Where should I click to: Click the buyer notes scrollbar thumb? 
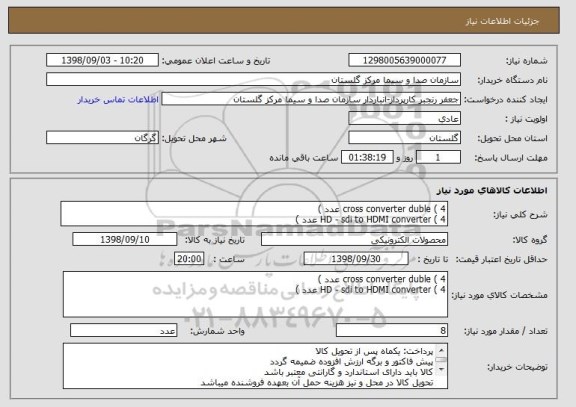click(441, 360)
